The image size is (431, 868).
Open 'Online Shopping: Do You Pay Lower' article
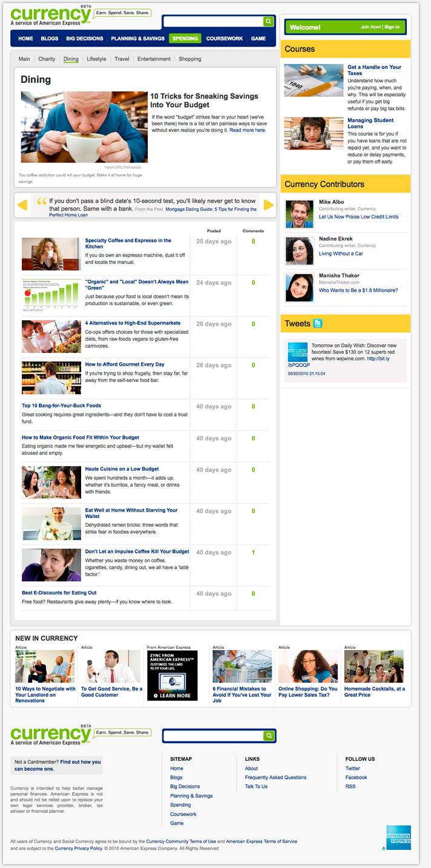308,692
